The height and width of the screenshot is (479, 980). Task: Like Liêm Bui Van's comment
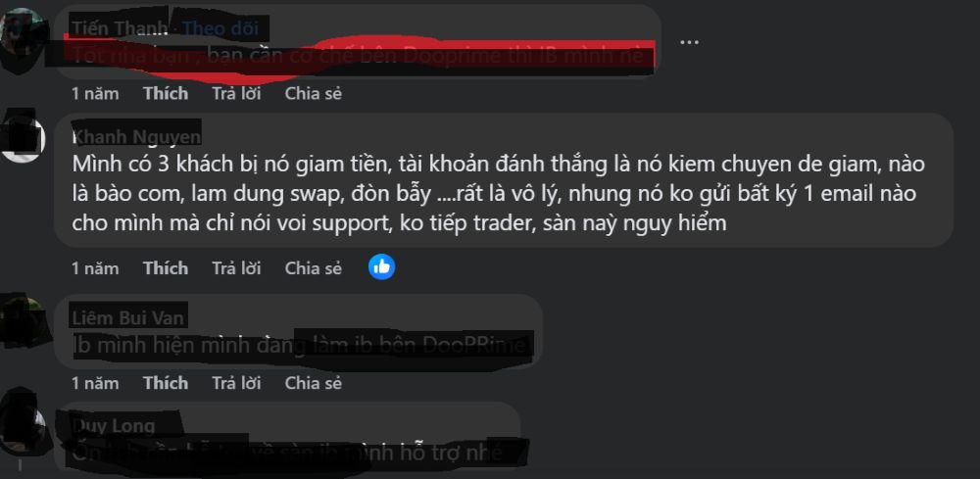click(166, 383)
